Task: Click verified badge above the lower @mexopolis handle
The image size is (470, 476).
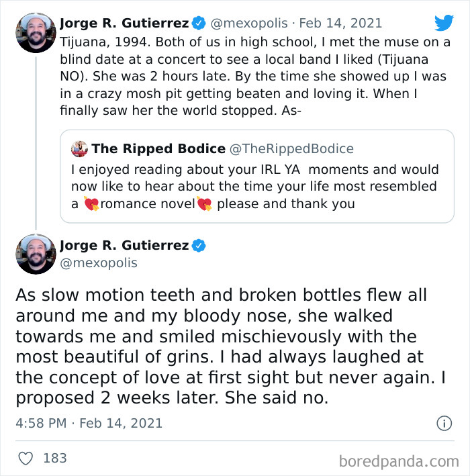Action: (199, 246)
